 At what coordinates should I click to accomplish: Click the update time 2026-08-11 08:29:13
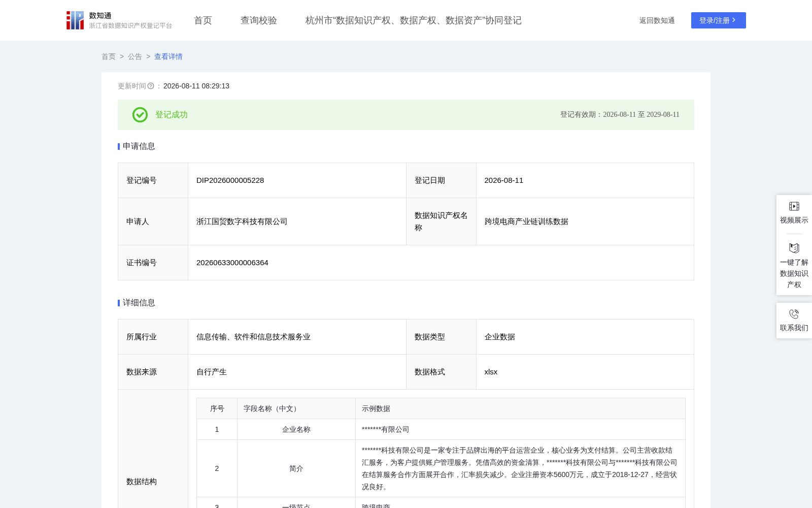(x=196, y=86)
